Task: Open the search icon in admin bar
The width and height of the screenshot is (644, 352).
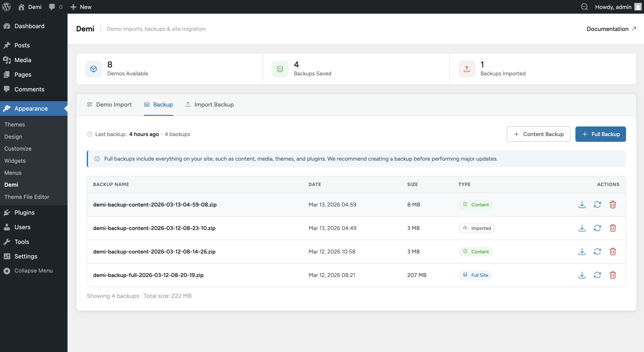Action: (x=584, y=7)
